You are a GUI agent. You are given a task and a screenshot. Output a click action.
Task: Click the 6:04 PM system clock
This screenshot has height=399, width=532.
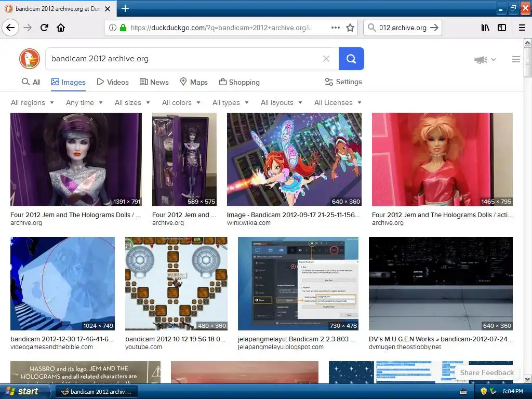[x=513, y=392]
